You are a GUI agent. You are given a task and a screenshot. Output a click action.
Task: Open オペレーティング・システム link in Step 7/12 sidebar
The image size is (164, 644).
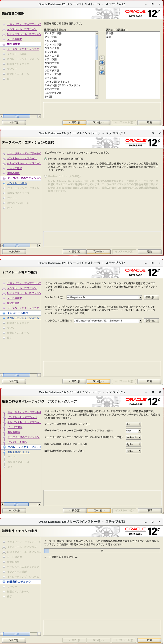pos(24,318)
